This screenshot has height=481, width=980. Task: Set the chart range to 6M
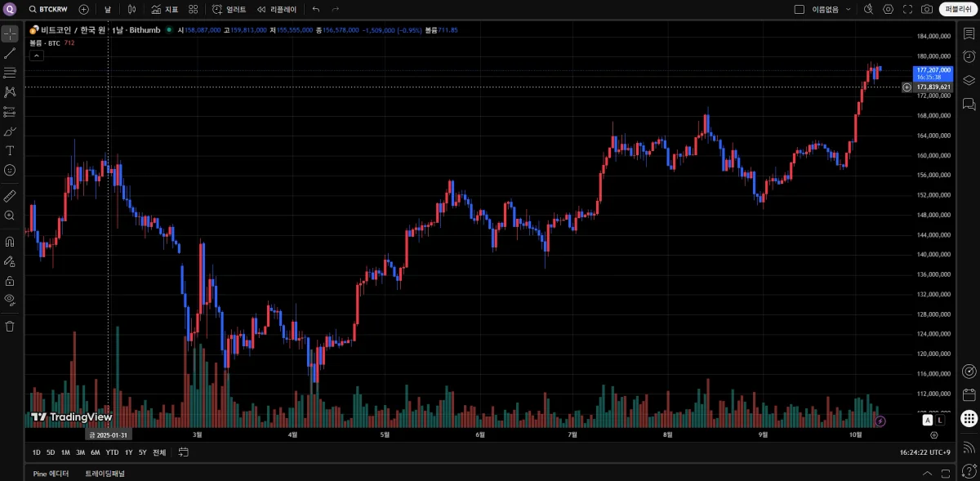tap(96, 452)
